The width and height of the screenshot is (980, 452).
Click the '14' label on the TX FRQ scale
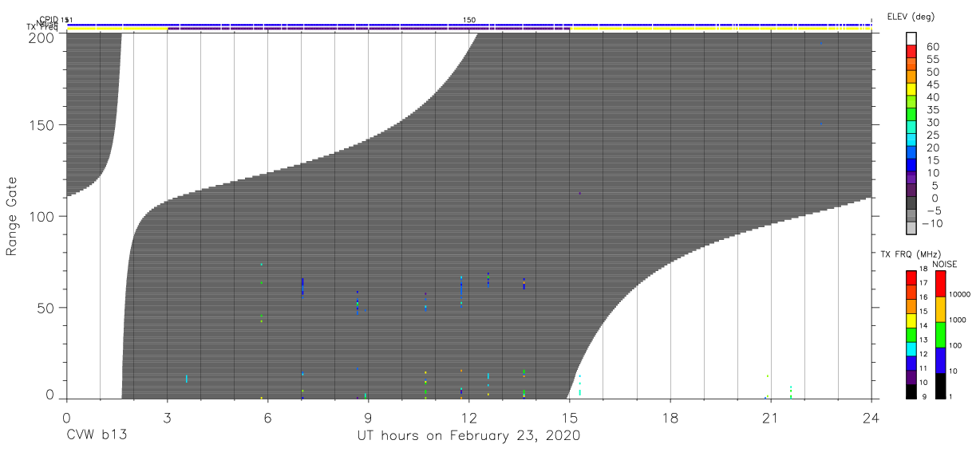(923, 326)
